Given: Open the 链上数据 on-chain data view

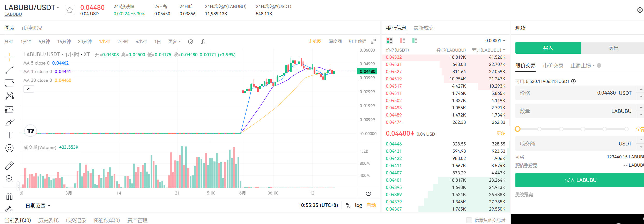Looking at the screenshot, I should point(358,41).
